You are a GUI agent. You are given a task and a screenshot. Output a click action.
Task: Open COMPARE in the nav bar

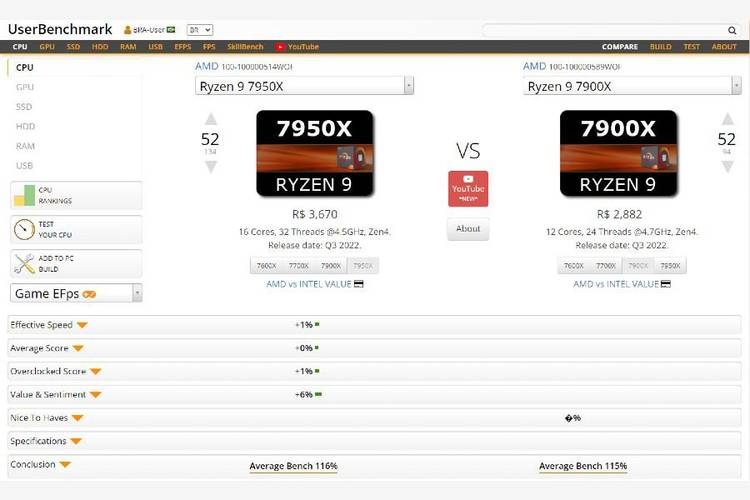(620, 46)
